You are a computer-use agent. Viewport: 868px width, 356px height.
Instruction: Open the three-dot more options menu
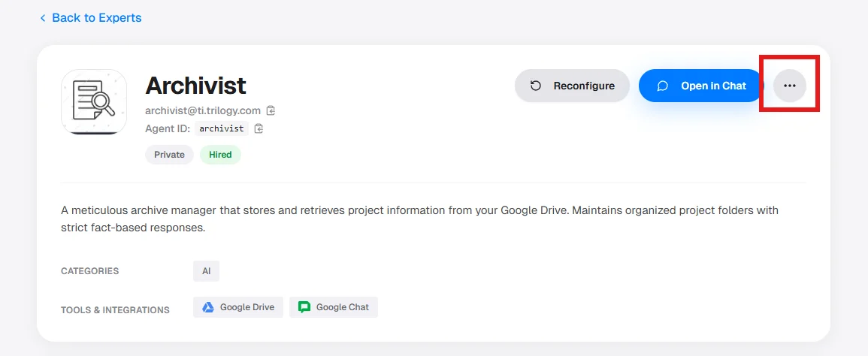789,86
